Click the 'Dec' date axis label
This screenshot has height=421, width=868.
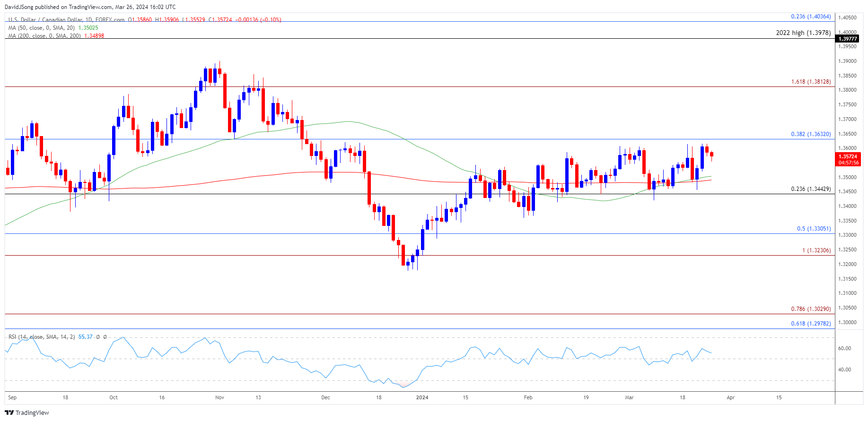[x=325, y=397]
